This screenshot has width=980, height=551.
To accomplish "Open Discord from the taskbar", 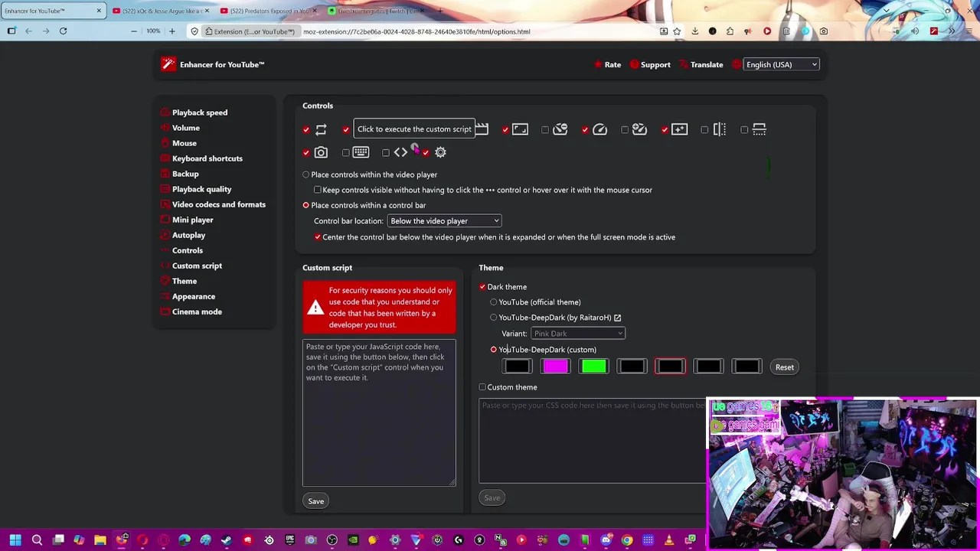I will [606, 540].
